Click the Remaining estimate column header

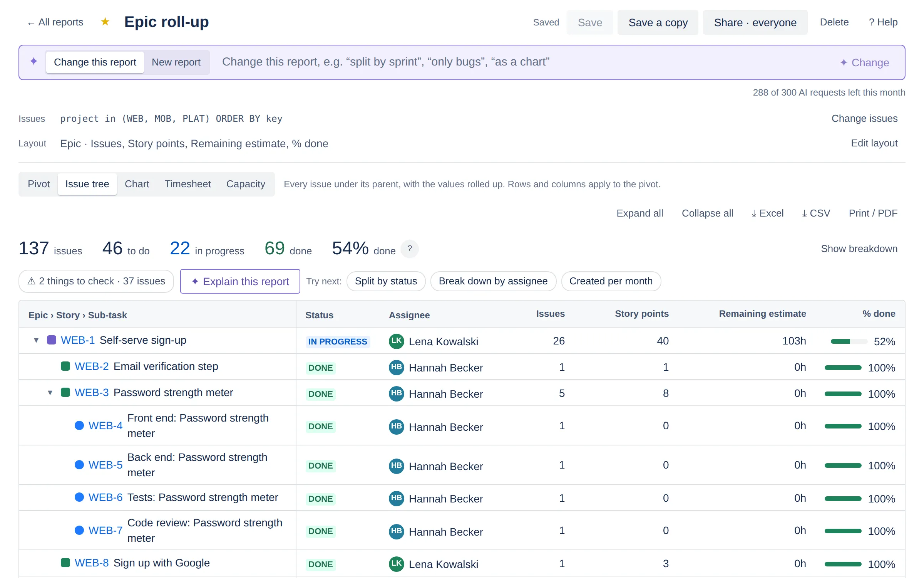click(762, 314)
